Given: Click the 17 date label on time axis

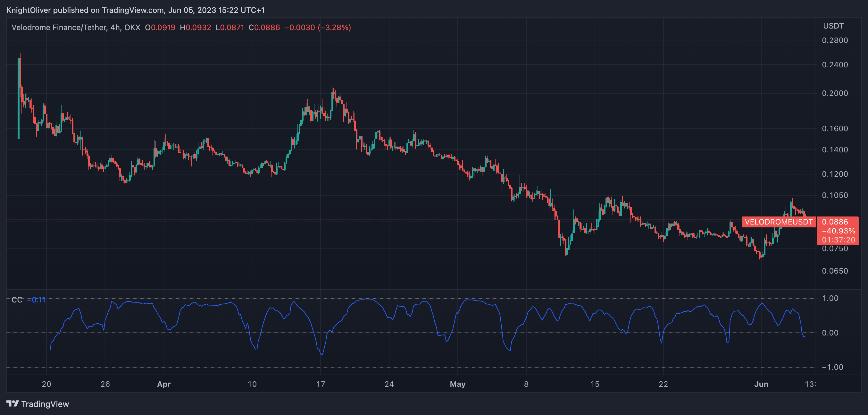Looking at the screenshot, I should click(321, 384).
